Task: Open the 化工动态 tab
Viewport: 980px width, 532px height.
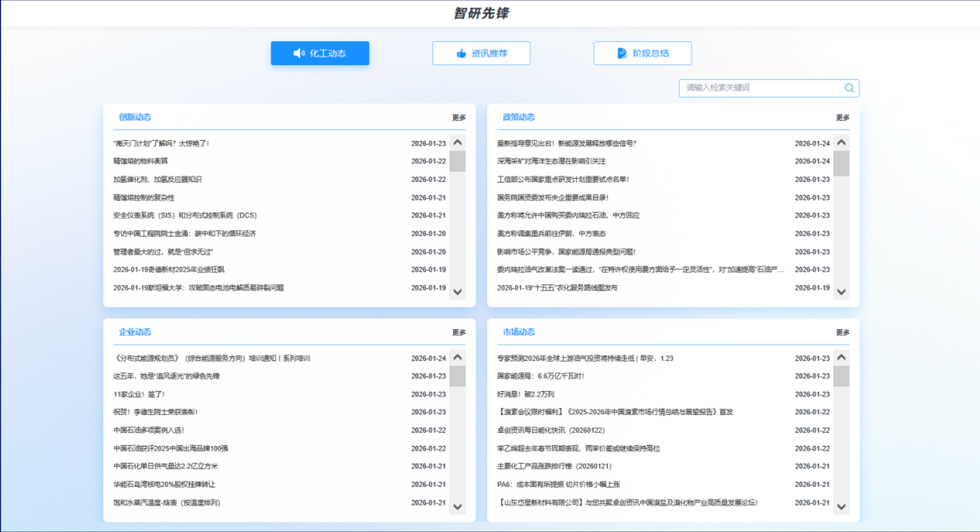Action: [320, 53]
